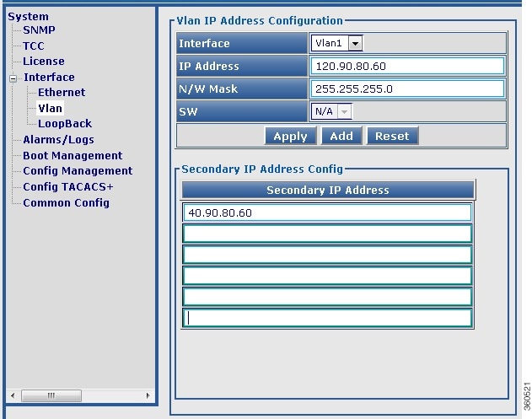Select Common Config tree item

point(66,202)
